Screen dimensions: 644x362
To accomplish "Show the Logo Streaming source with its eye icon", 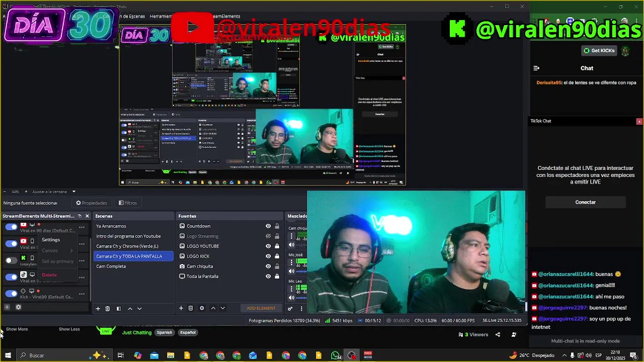I will point(268,236).
